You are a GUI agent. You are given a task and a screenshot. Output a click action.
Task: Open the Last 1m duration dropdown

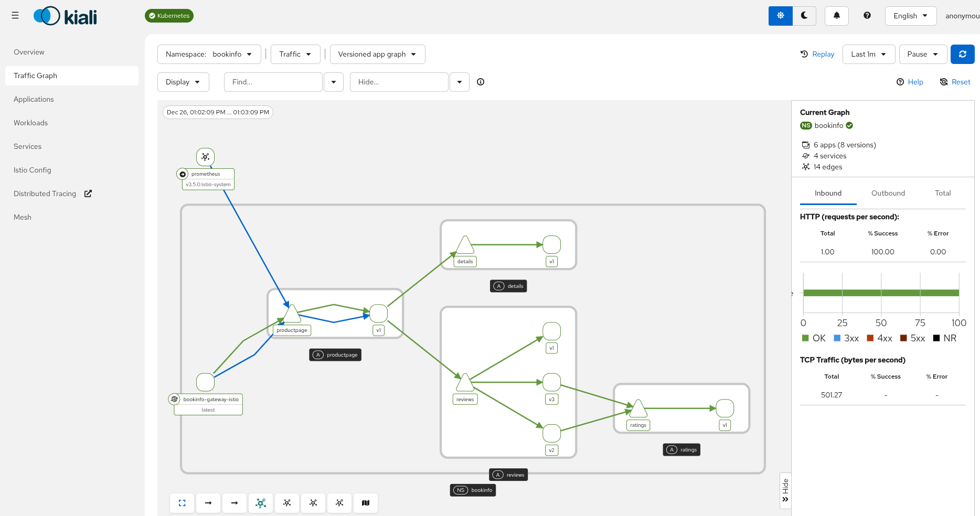pyautogui.click(x=868, y=54)
